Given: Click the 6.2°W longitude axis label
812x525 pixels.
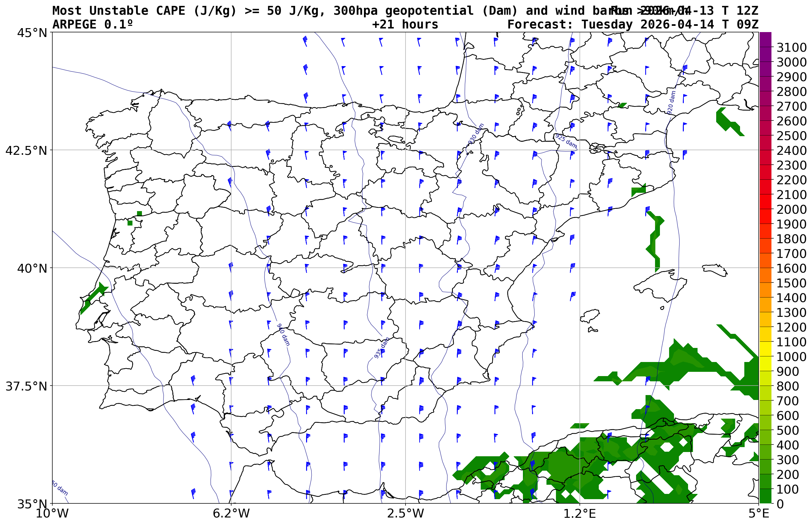Looking at the screenshot, I should 231,514.
